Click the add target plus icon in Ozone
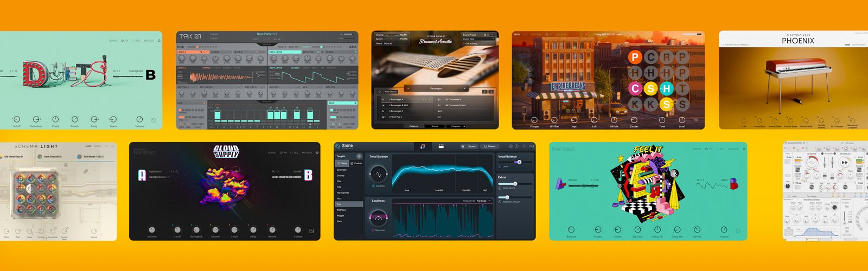 [359, 156]
